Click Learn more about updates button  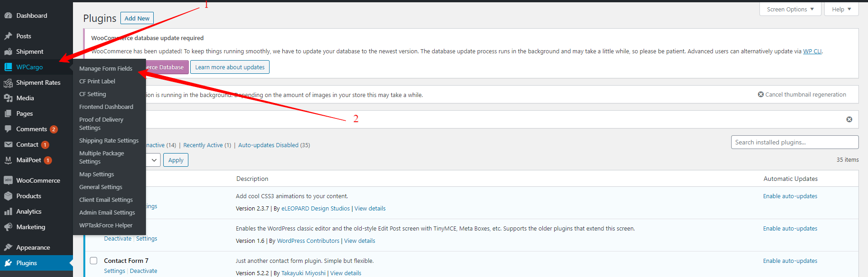[230, 67]
